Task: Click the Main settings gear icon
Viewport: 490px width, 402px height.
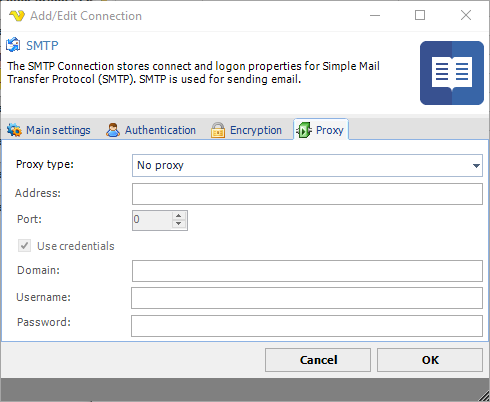Action: (x=14, y=130)
